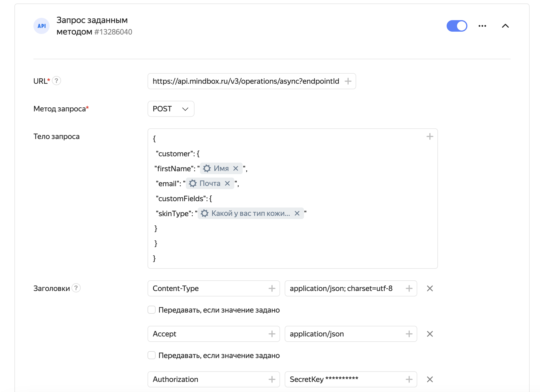Click the URL input field
This screenshot has width=540, height=392.
252,81
